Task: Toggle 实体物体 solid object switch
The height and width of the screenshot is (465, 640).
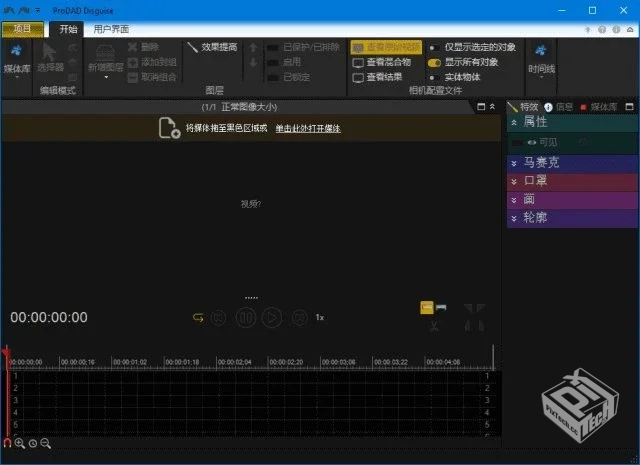Action: (x=434, y=78)
